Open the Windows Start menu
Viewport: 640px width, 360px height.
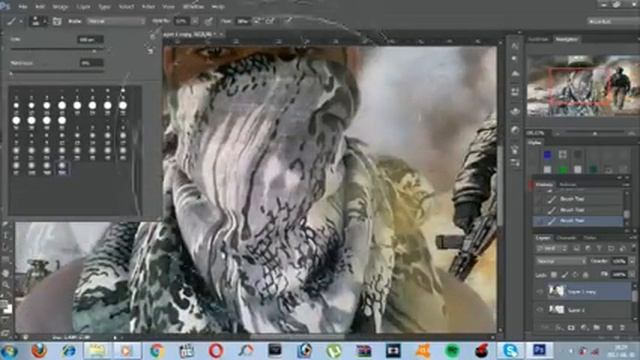(x=9, y=351)
